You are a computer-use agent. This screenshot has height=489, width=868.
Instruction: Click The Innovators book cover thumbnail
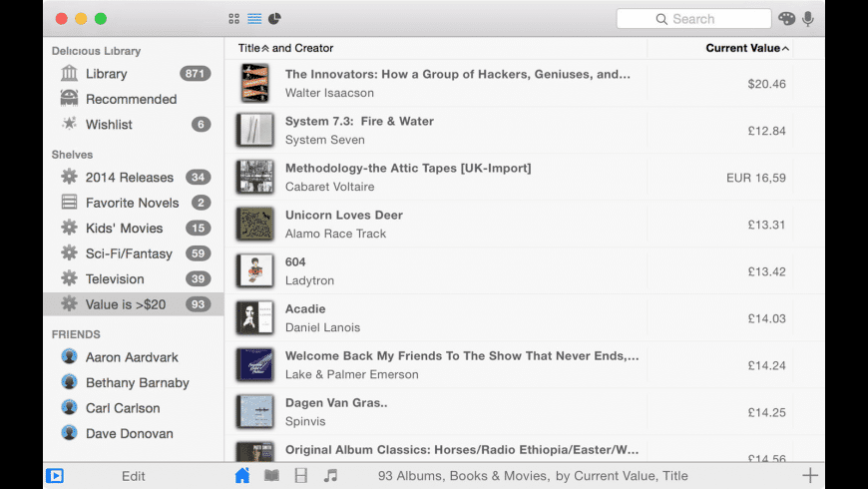pos(255,83)
